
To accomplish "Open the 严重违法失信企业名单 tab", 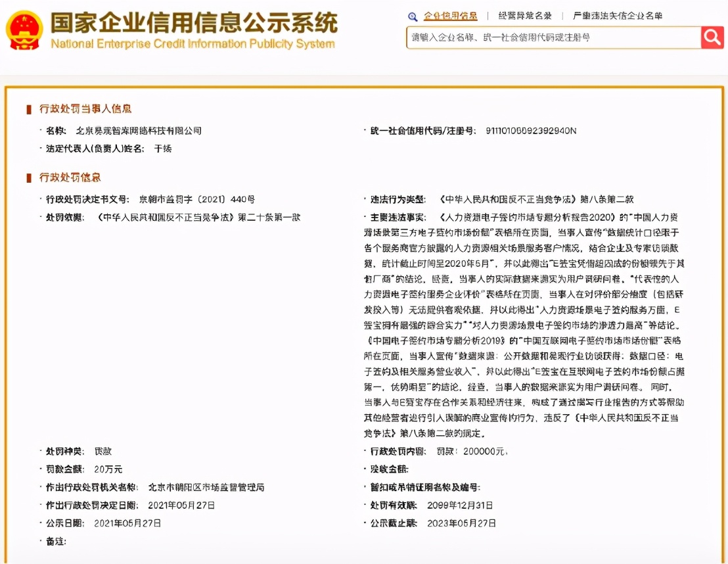I will [x=617, y=16].
